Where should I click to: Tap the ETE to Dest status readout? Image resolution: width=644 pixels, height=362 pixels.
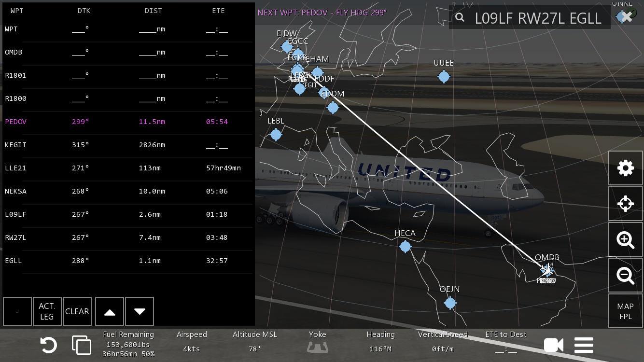tap(506, 342)
